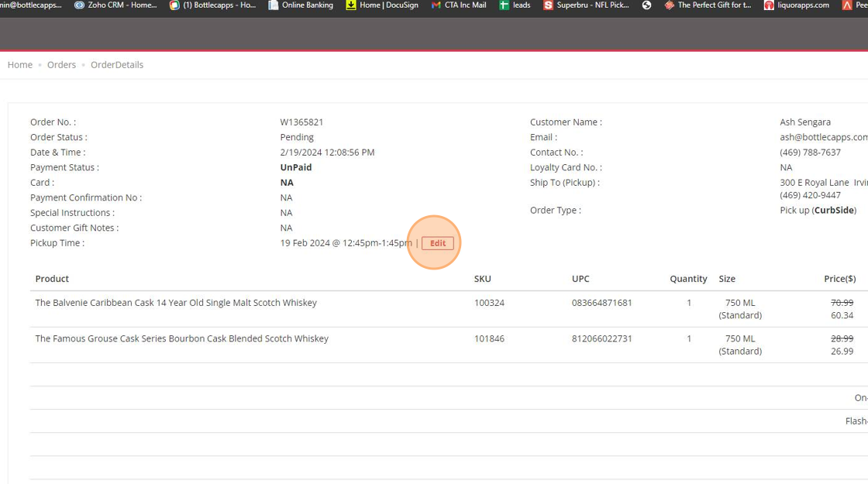
Task: Click phone (469) 420-9447
Action: (x=810, y=195)
